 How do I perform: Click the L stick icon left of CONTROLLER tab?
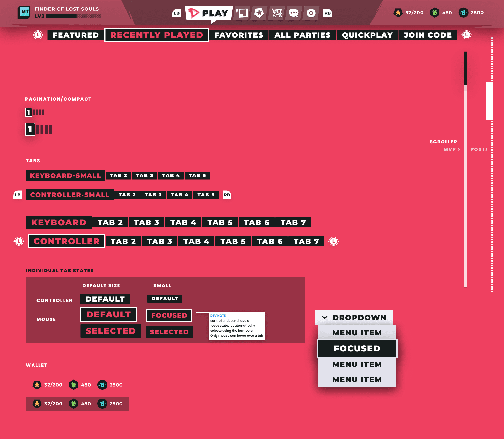click(19, 241)
